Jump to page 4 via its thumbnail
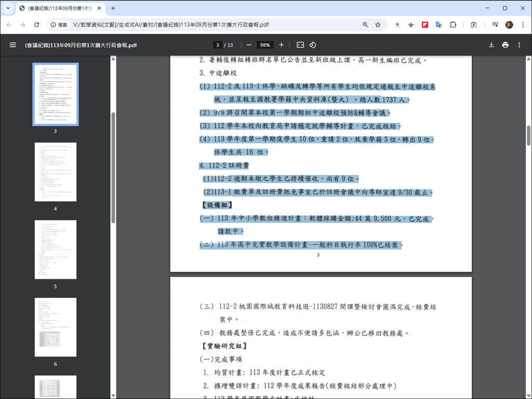This screenshot has width=532, height=399. click(x=55, y=172)
